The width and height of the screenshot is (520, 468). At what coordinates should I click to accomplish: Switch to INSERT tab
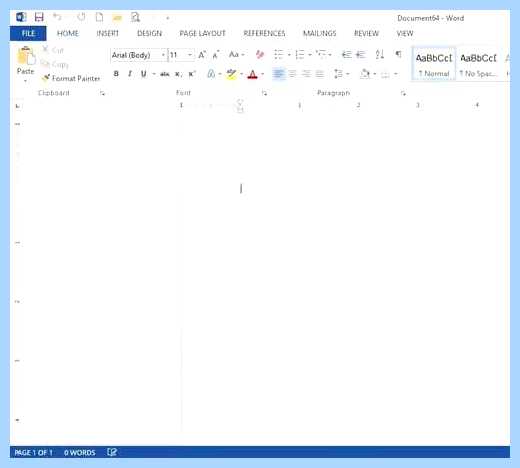point(107,33)
